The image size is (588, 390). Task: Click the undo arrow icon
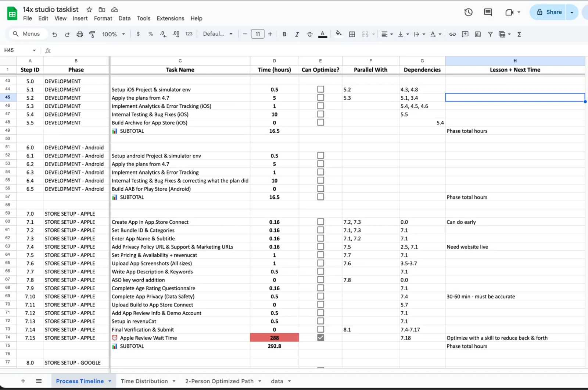pyautogui.click(x=55, y=34)
